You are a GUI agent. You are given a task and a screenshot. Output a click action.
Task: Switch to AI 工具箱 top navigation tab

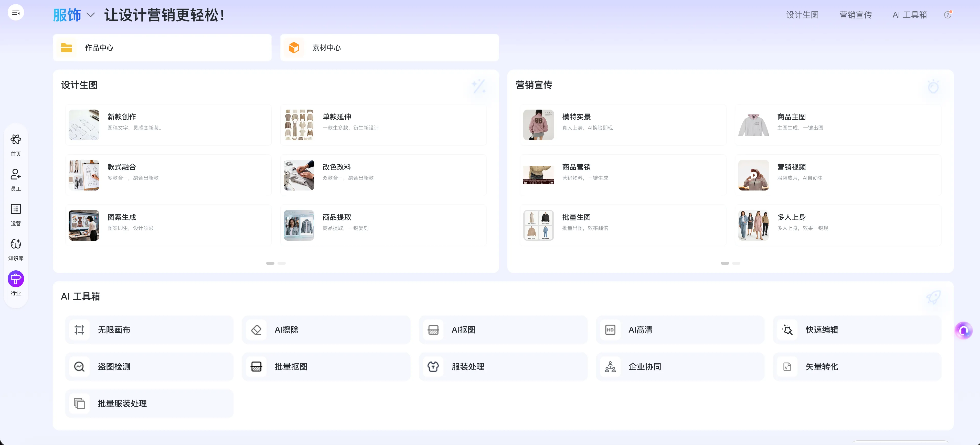tap(910, 15)
